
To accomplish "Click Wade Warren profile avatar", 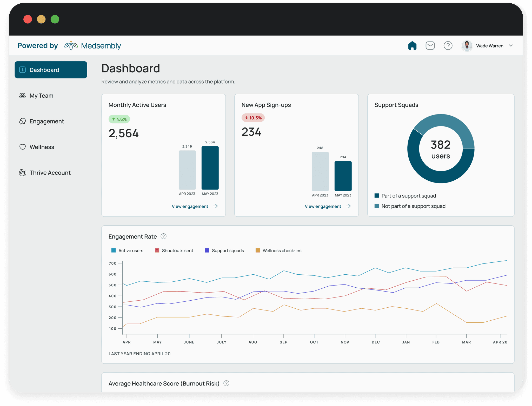I will [467, 46].
